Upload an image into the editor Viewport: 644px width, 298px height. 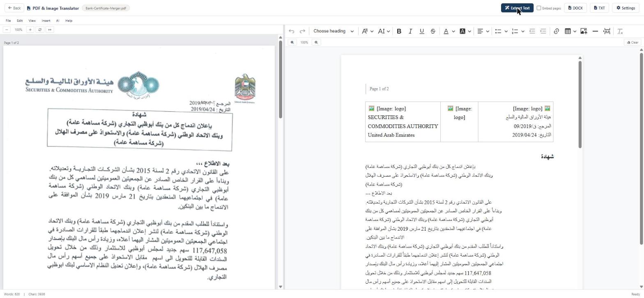pos(584,31)
